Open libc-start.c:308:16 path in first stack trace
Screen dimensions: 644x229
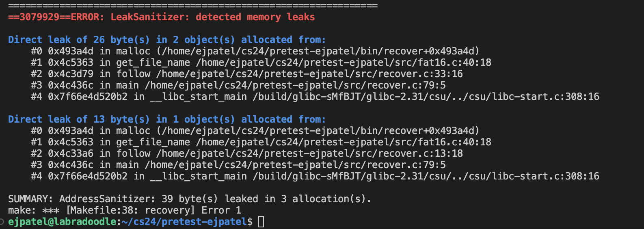coord(426,97)
